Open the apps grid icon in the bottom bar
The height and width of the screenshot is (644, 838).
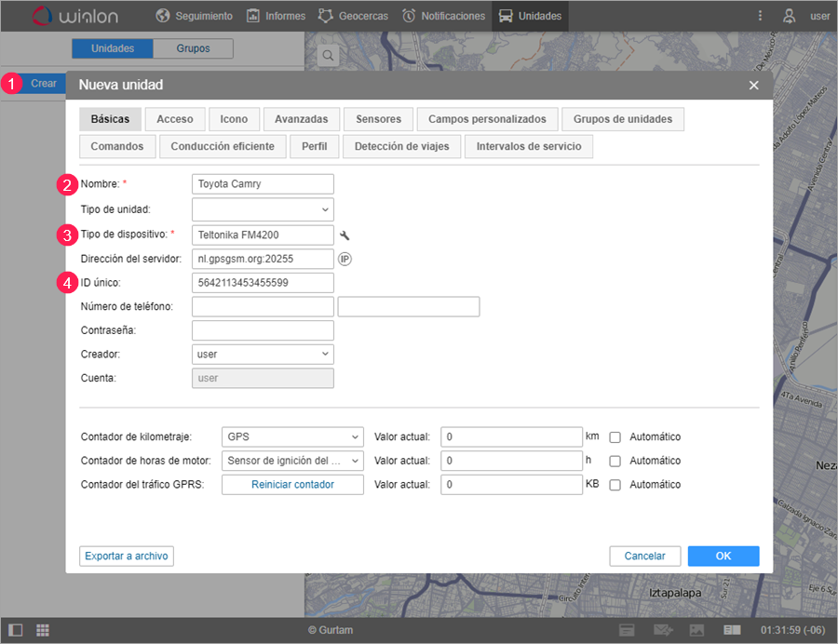(43, 630)
